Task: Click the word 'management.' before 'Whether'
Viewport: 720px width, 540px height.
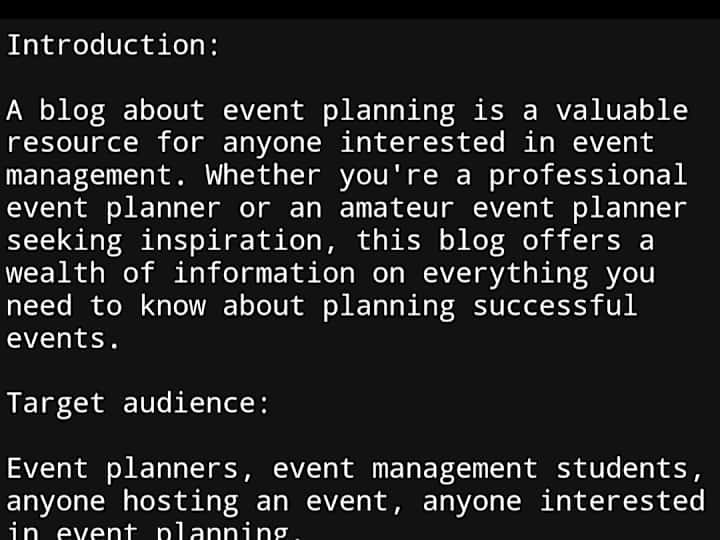Action: pos(96,176)
